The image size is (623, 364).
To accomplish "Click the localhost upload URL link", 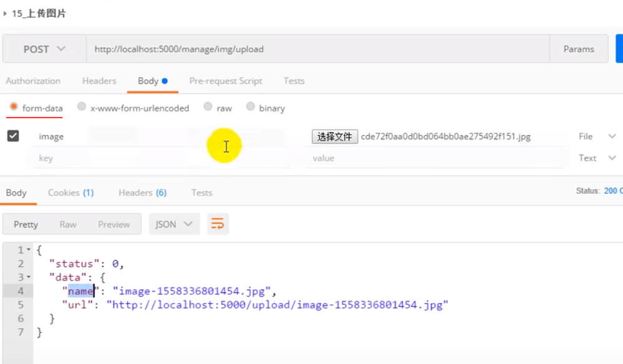I will point(278,305).
